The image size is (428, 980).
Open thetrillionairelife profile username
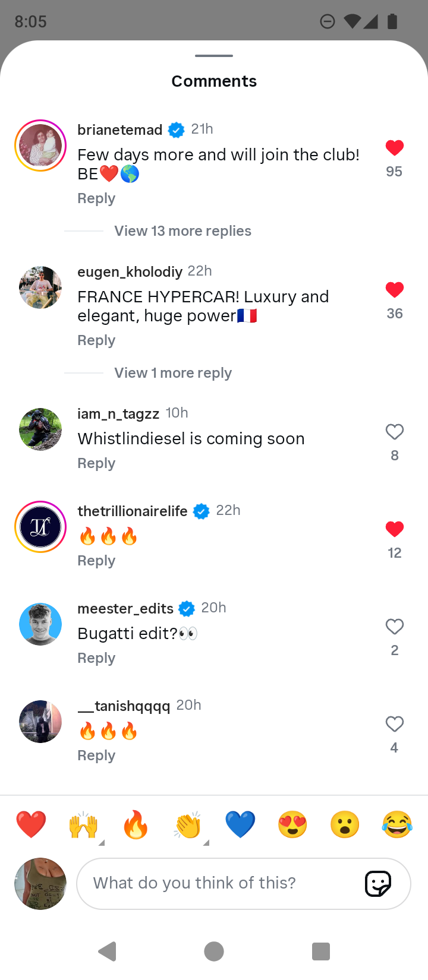tap(133, 511)
